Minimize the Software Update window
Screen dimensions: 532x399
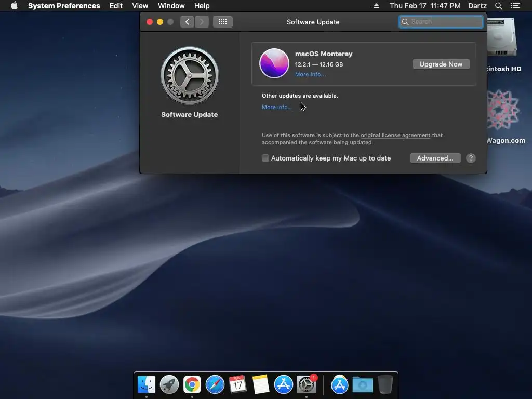[x=160, y=22]
